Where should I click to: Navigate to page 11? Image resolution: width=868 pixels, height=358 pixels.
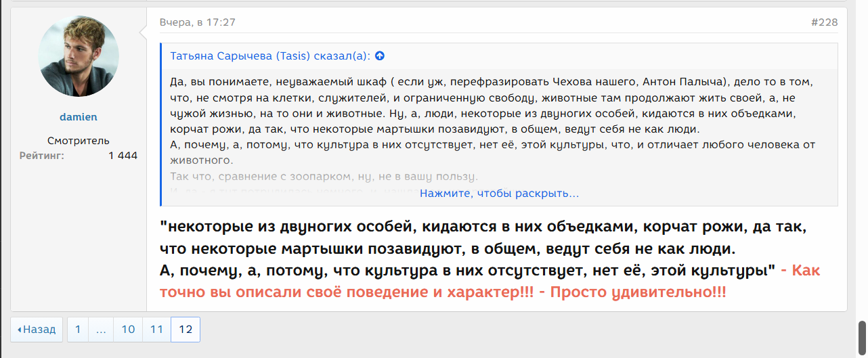[x=156, y=330]
